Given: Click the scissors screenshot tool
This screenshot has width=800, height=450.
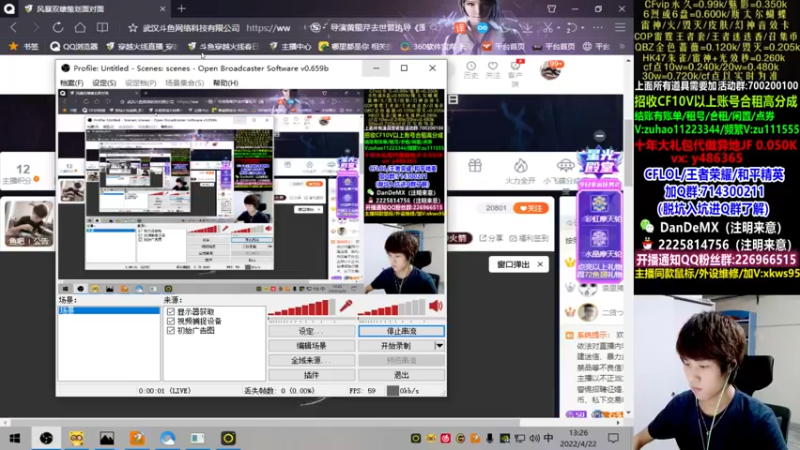Looking at the screenshot, I should point(548,28).
